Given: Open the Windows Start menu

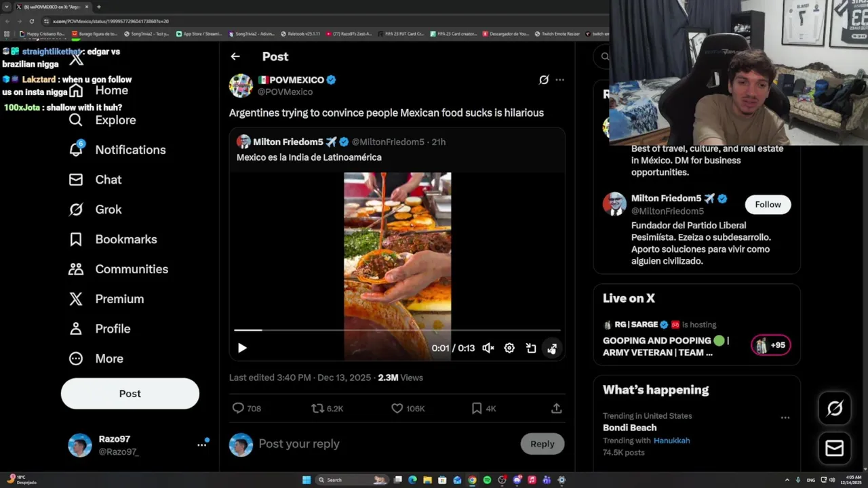Looking at the screenshot, I should 307,480.
